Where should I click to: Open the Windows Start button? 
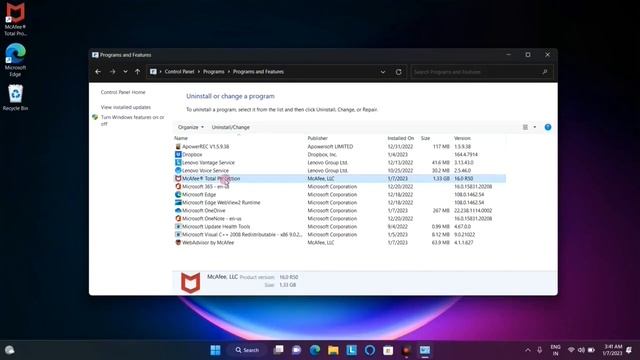click(216, 350)
